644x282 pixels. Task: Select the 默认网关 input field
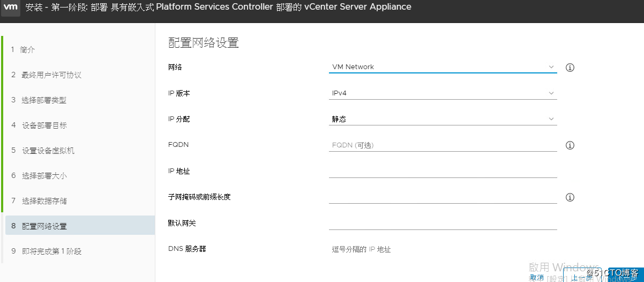[443, 223]
